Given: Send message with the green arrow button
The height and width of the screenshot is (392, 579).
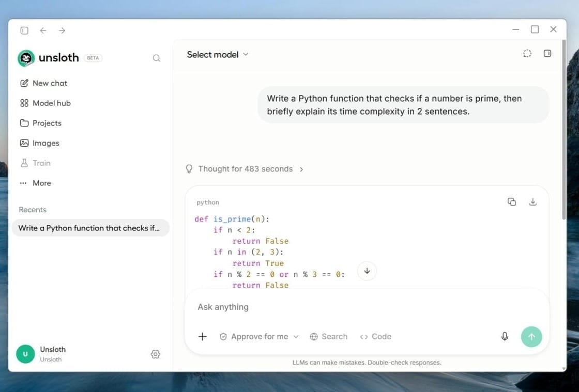Looking at the screenshot, I should (x=531, y=336).
